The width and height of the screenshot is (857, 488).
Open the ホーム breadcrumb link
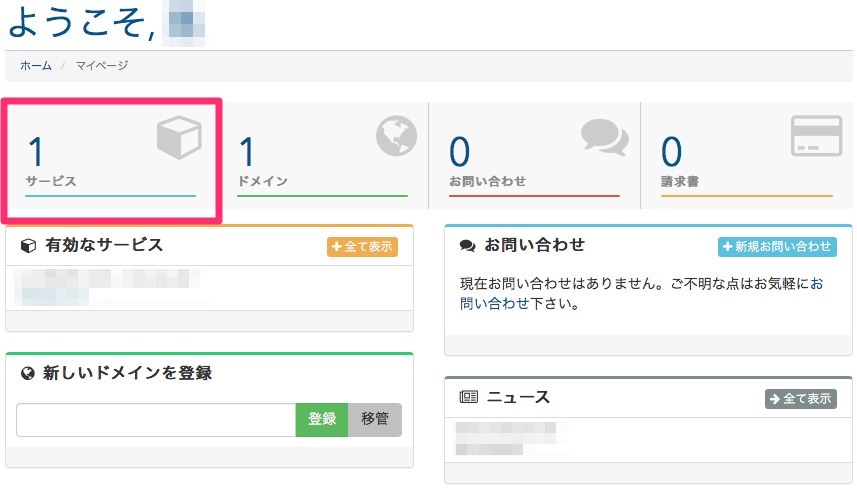coord(36,66)
